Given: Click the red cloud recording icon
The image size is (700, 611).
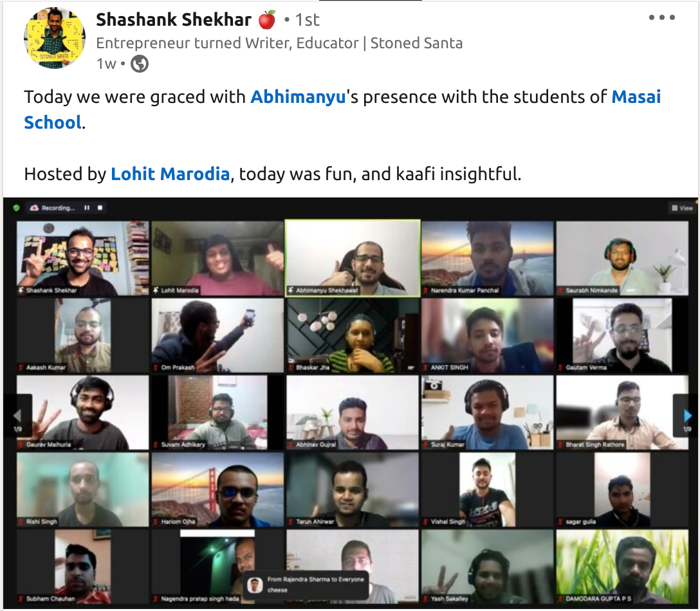Looking at the screenshot, I should tap(34, 208).
